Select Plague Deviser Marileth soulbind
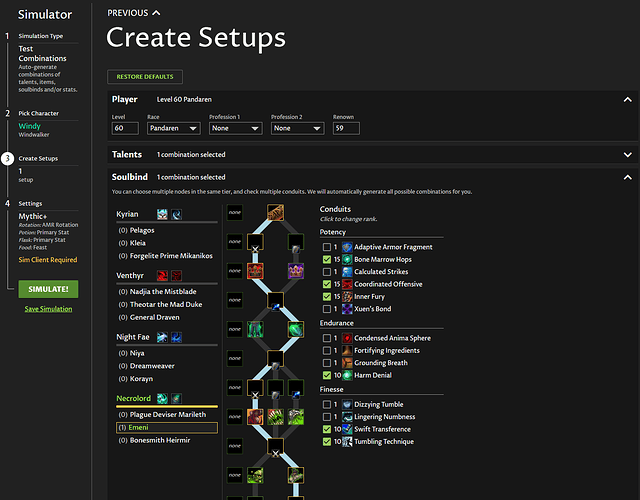The height and width of the screenshot is (500, 640). tap(167, 414)
